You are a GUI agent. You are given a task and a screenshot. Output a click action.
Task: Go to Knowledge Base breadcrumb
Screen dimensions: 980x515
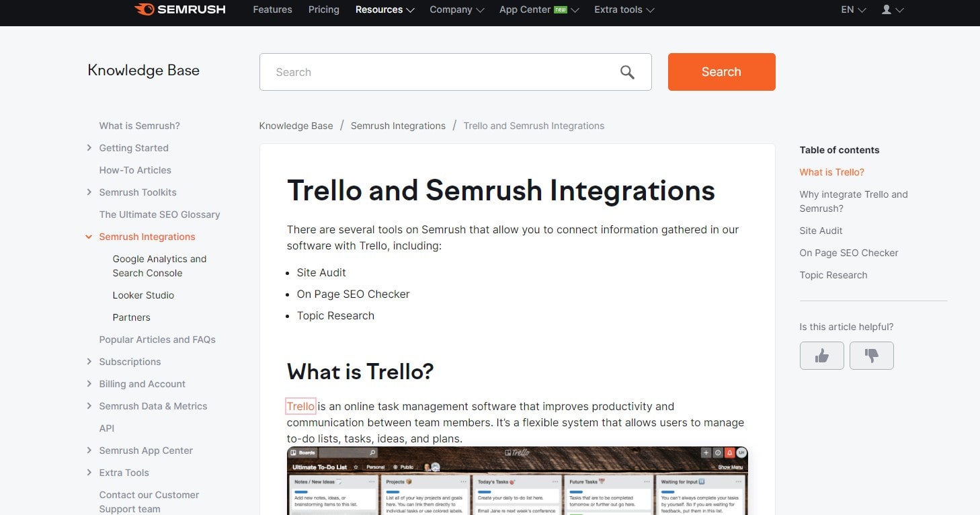pyautogui.click(x=296, y=126)
